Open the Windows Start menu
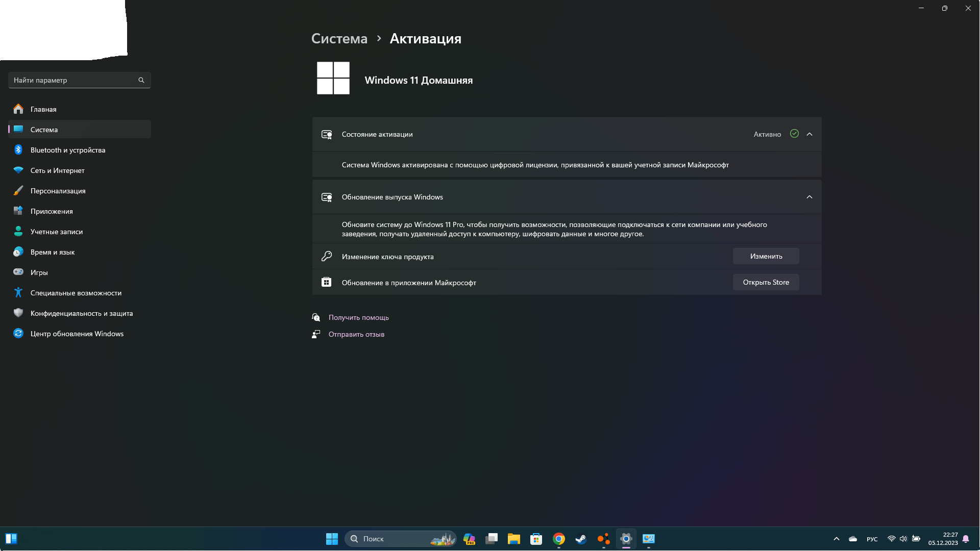 [x=332, y=539]
